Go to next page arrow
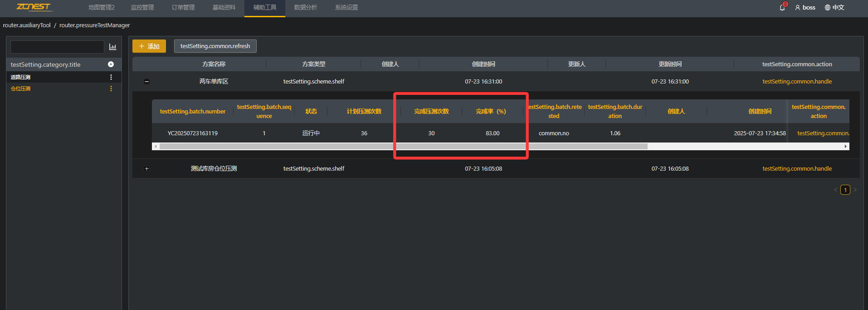This screenshot has width=868, height=310. (x=855, y=190)
